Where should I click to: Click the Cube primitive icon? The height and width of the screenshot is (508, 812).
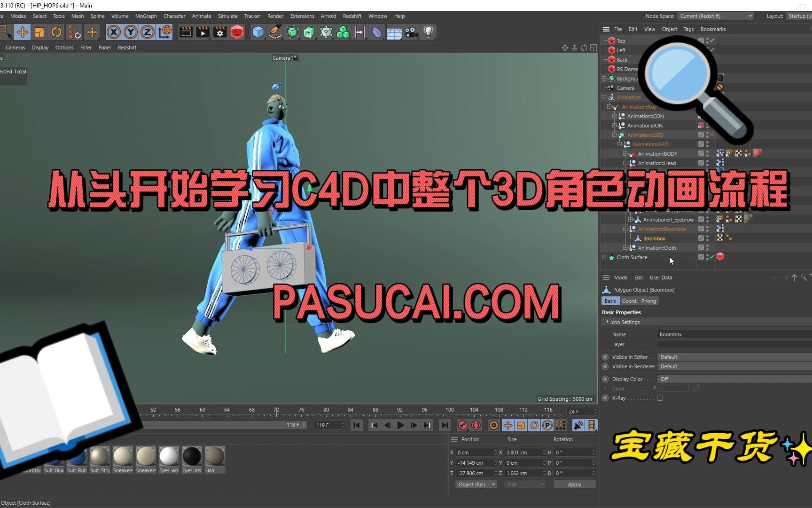pyautogui.click(x=258, y=32)
